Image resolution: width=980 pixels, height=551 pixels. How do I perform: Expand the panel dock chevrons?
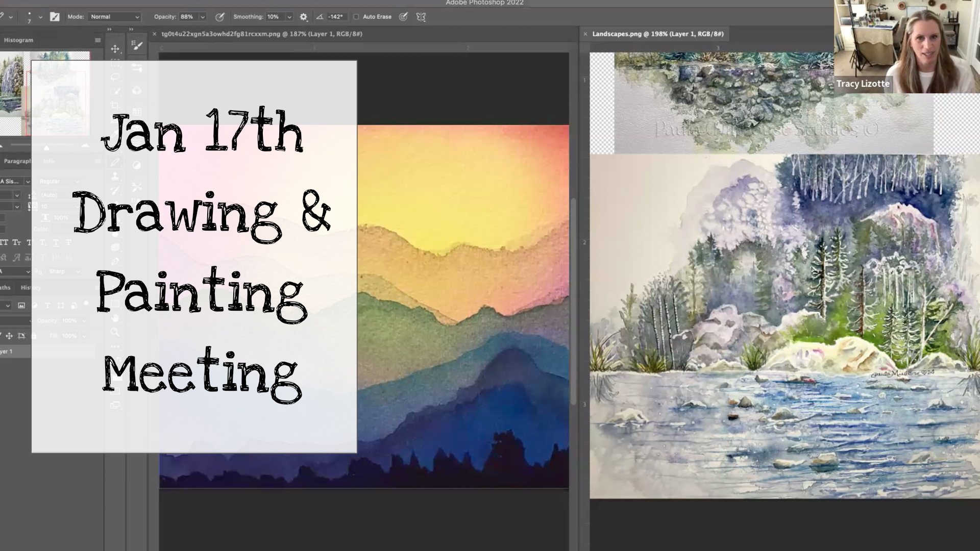coord(131,30)
